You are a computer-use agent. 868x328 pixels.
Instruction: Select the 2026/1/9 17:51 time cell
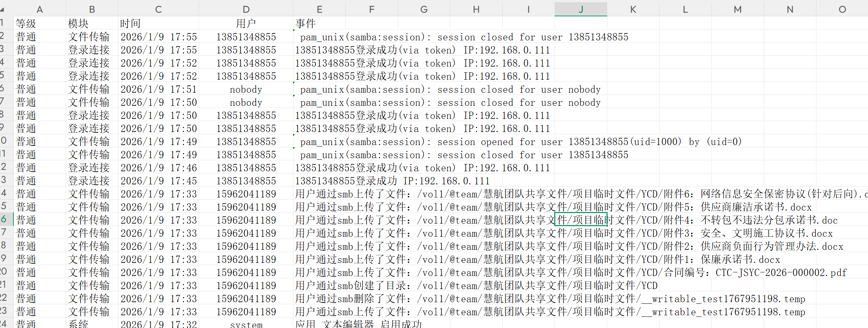click(x=158, y=89)
